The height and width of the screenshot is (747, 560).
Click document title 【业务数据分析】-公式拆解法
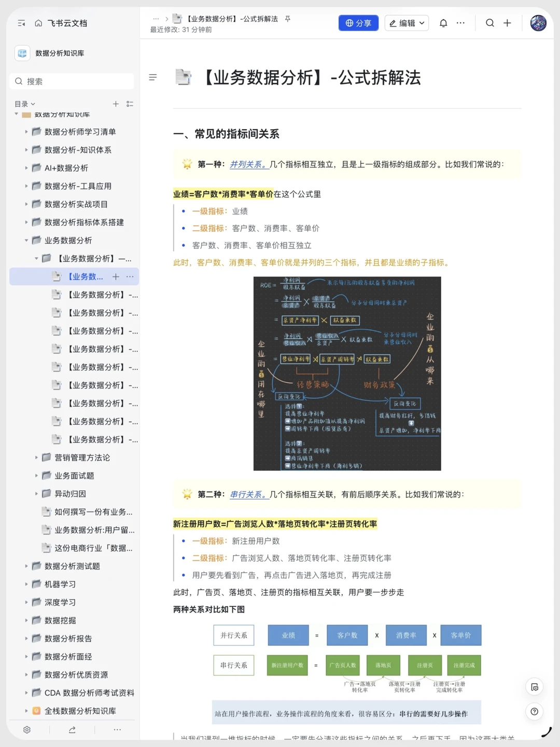310,78
